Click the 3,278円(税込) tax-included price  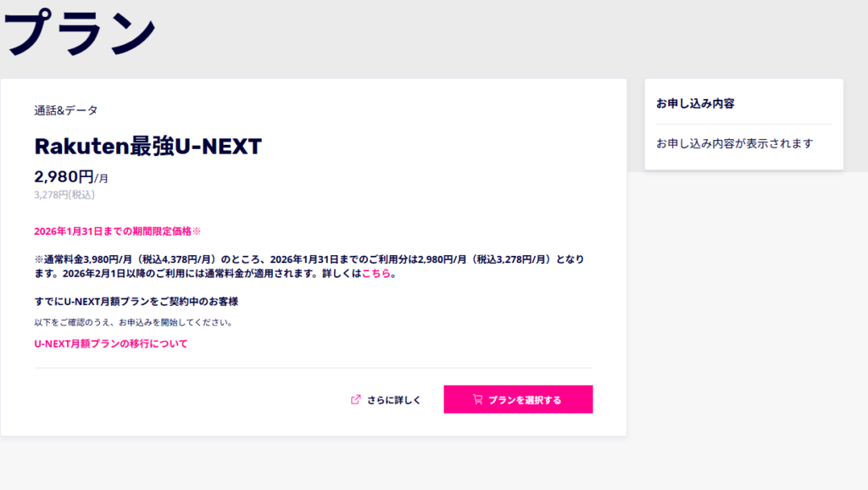[64, 194]
